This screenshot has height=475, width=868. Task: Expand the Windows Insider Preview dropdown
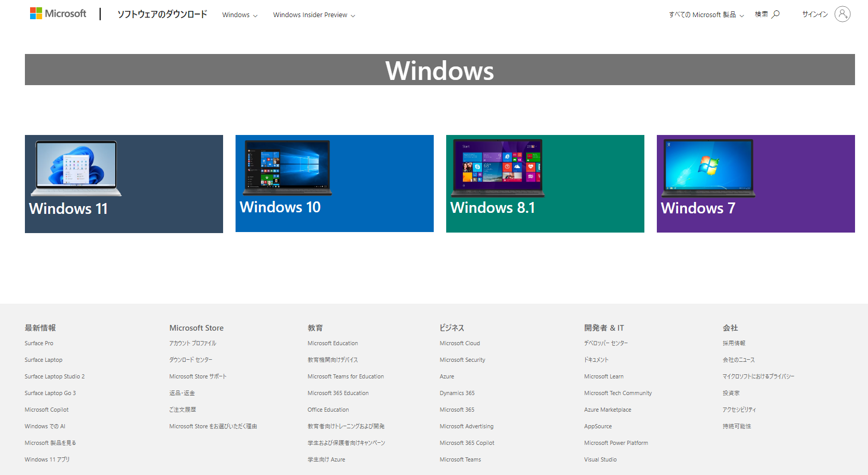[313, 15]
